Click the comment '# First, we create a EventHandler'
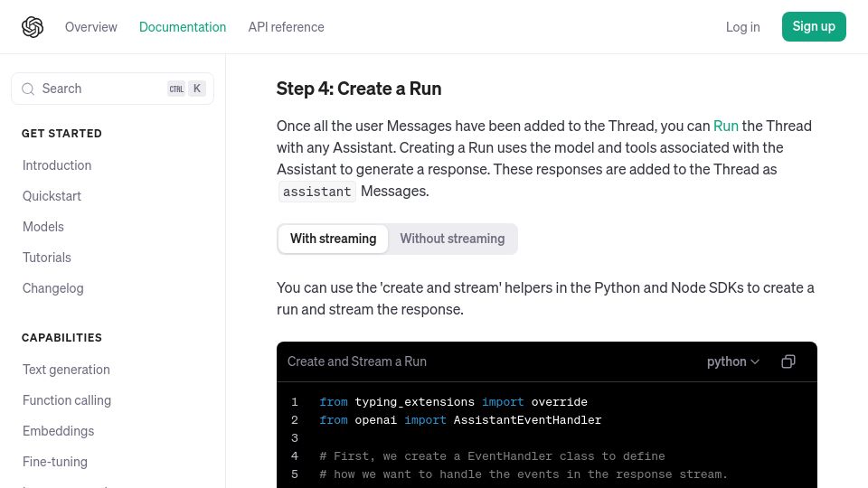This screenshot has height=488, width=868. pos(492,455)
